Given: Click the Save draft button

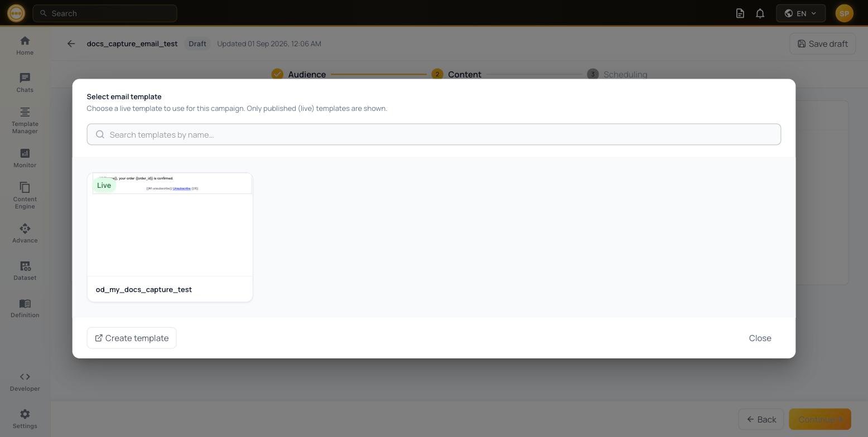Looking at the screenshot, I should [822, 43].
